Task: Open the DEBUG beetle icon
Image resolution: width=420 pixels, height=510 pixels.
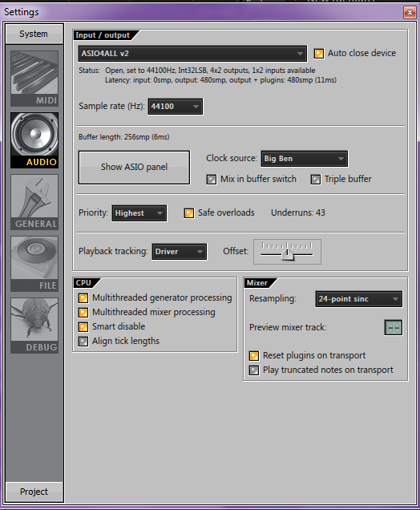Action: point(34,326)
